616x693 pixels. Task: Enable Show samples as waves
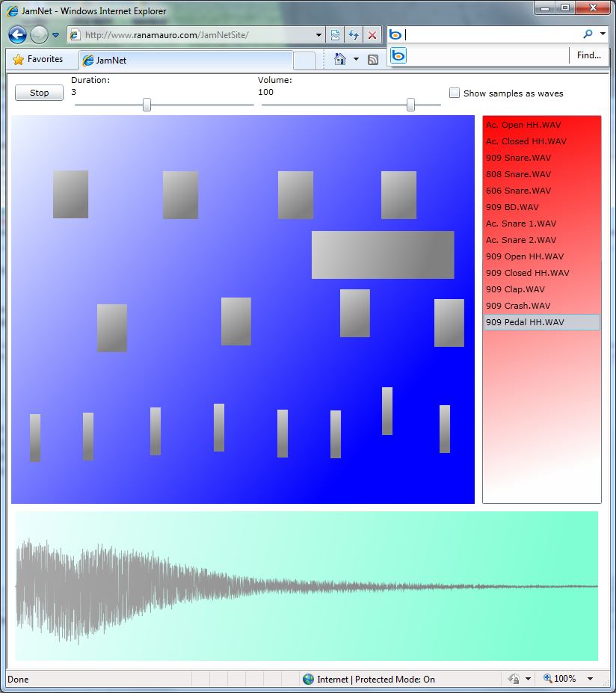(454, 93)
